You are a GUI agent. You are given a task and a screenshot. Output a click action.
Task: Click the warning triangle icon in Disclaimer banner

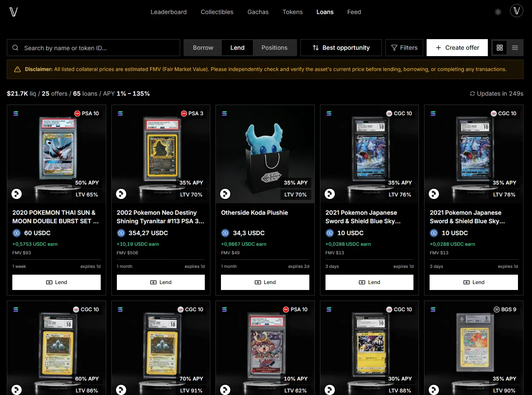(17, 69)
